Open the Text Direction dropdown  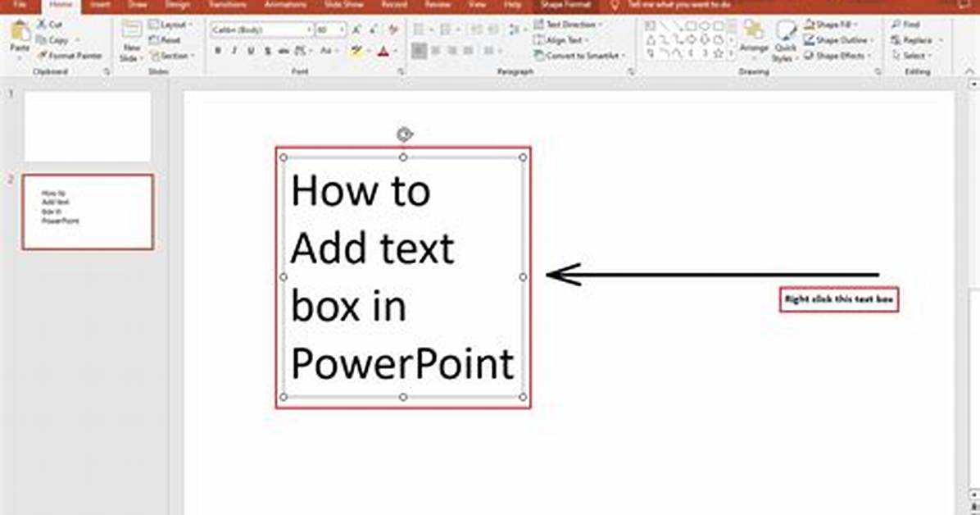pyautogui.click(x=568, y=25)
